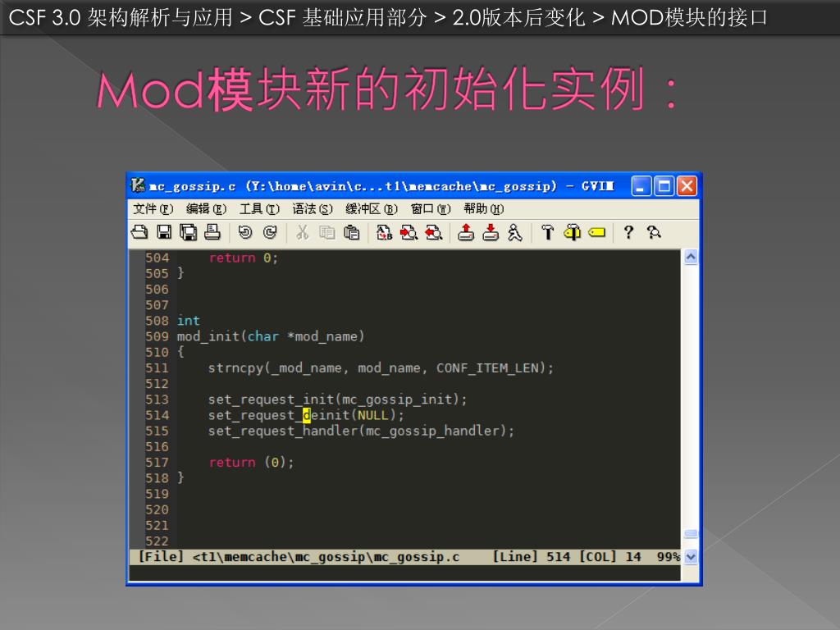Image resolution: width=840 pixels, height=630 pixels.
Task: Click the 'int' keyword on line 508
Action: tap(189, 321)
